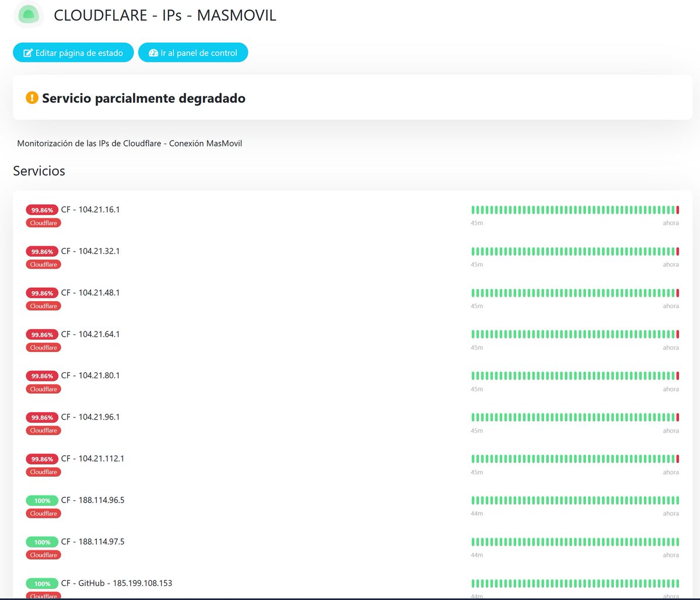The image size is (700, 600).
Task: Click the monitoring description about Conexión MasMovil
Action: click(x=129, y=143)
